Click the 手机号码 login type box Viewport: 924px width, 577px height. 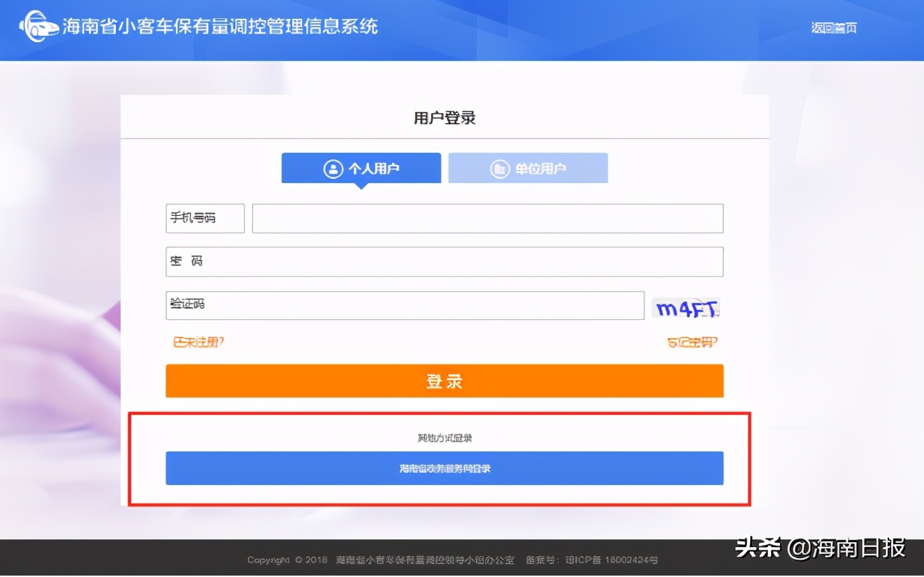click(205, 218)
